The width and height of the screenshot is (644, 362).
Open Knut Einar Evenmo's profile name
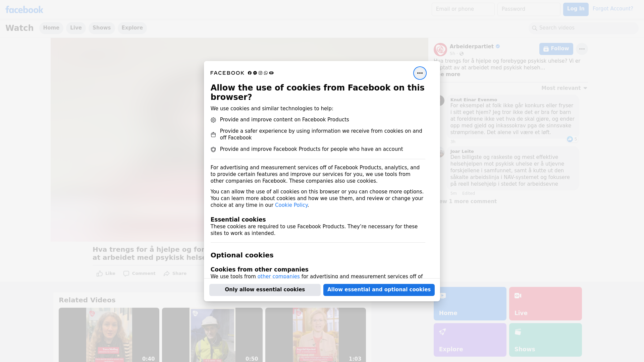point(474,100)
